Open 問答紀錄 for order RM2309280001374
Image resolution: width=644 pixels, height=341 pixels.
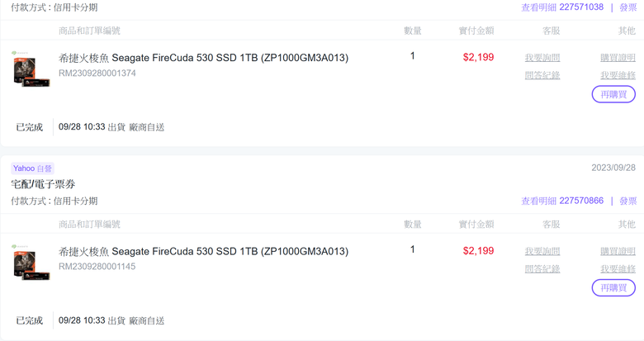point(542,75)
